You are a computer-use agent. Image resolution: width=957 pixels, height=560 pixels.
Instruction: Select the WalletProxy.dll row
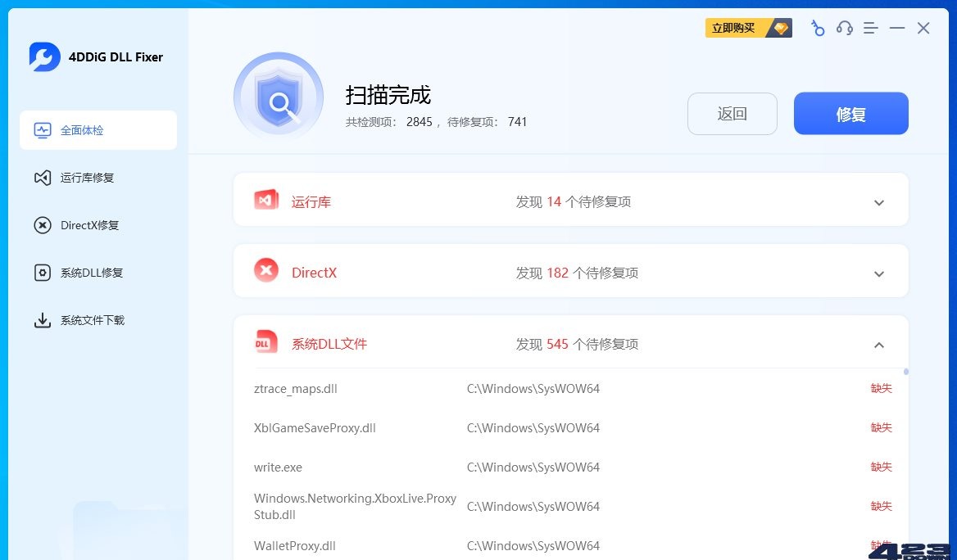(x=573, y=545)
